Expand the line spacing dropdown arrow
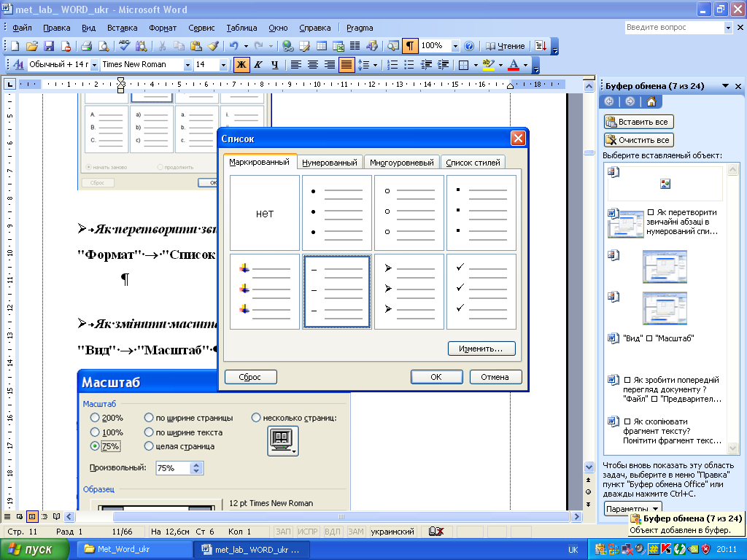This screenshot has width=747, height=560. click(376, 65)
